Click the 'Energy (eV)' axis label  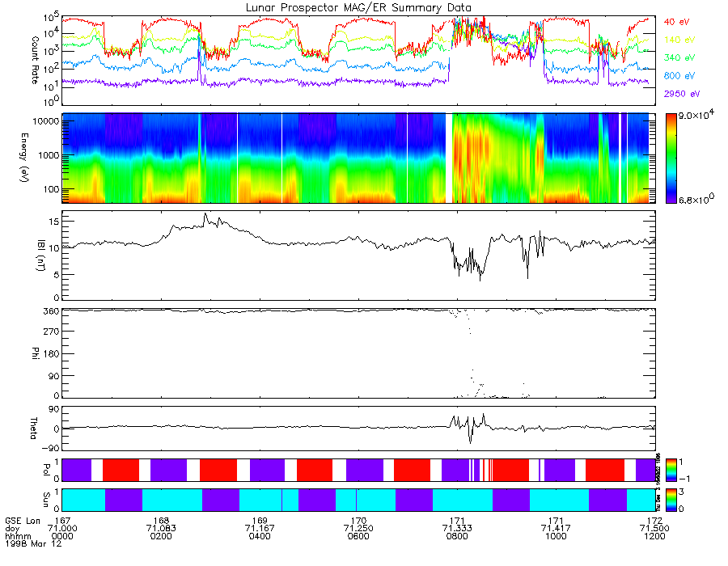[x=23, y=158]
